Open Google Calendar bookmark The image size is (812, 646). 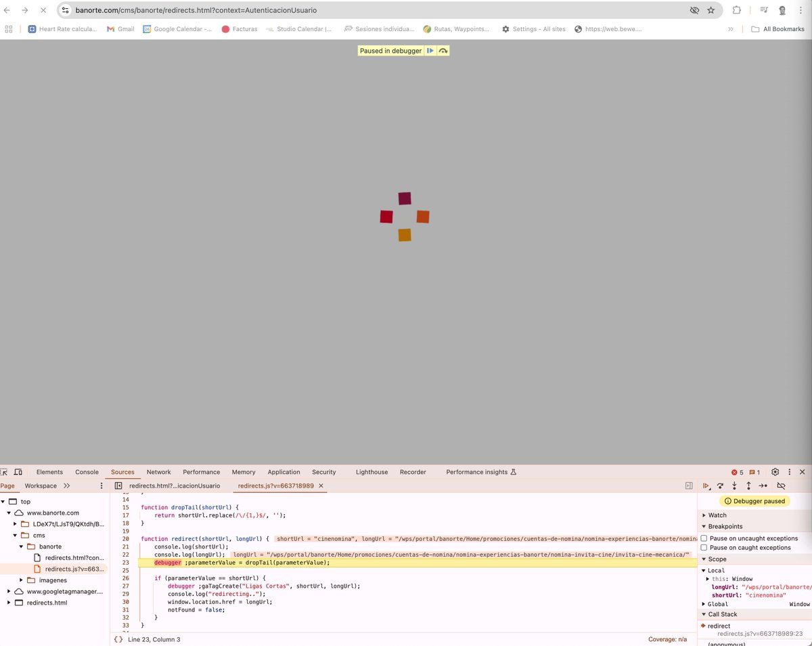[177, 29]
